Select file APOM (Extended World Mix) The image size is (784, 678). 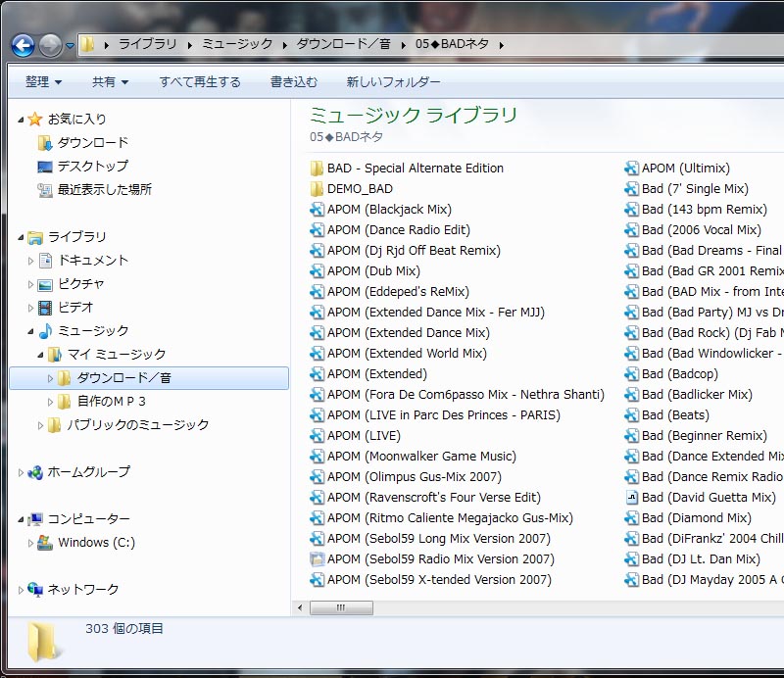407,354
